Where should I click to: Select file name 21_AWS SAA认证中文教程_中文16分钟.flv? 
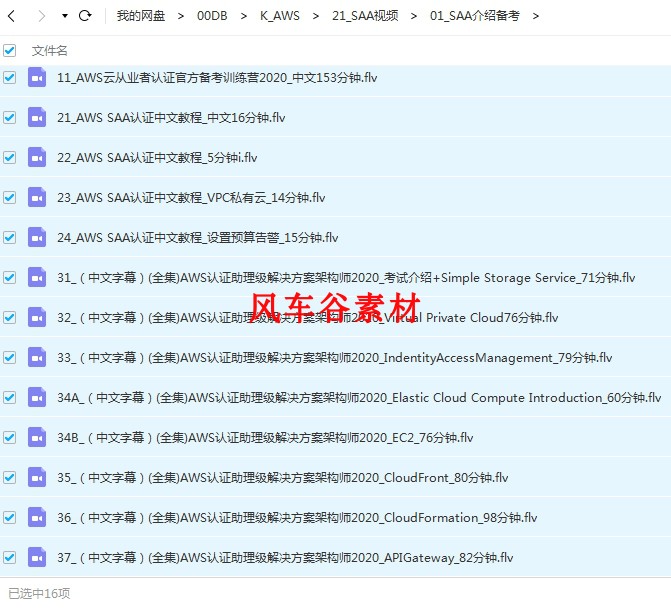click(171, 118)
